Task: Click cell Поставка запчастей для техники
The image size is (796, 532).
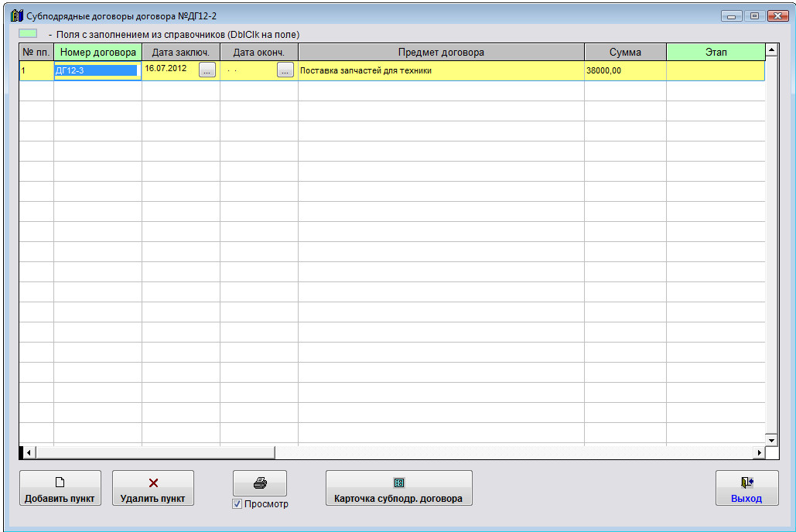Action: [x=441, y=70]
